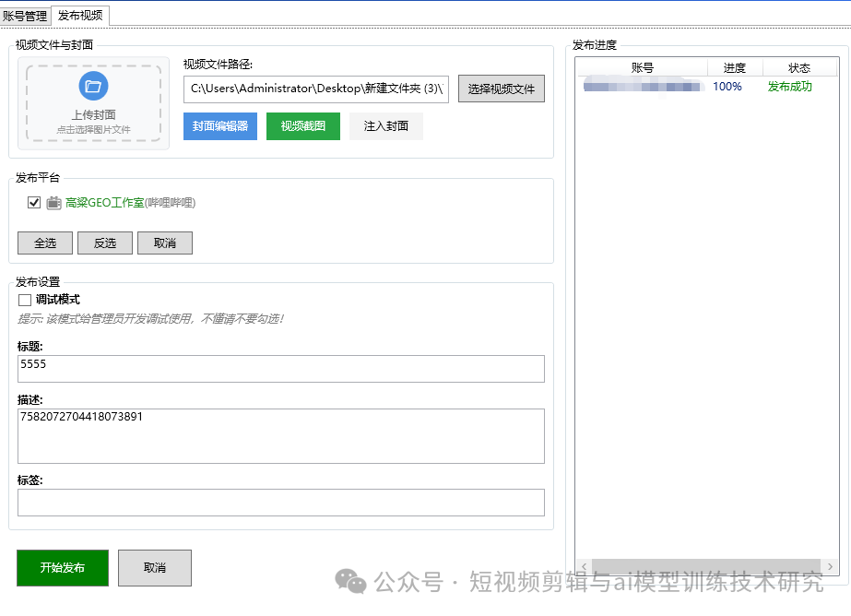Click 选择视频文件 to choose a video file

[x=501, y=89]
